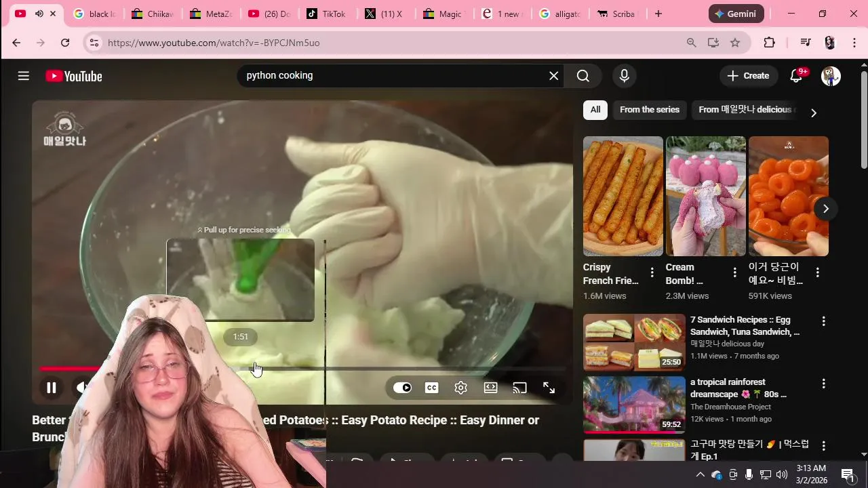The height and width of the screenshot is (488, 868).
Task: Switch to the (11) X browser tab
Action: click(384, 14)
